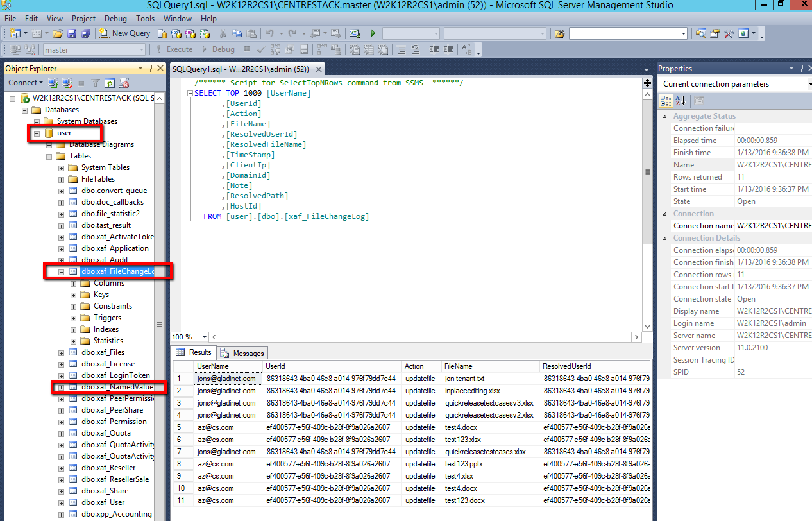Open the Toolbox wrench icon
812x521 pixels.
(x=729, y=33)
